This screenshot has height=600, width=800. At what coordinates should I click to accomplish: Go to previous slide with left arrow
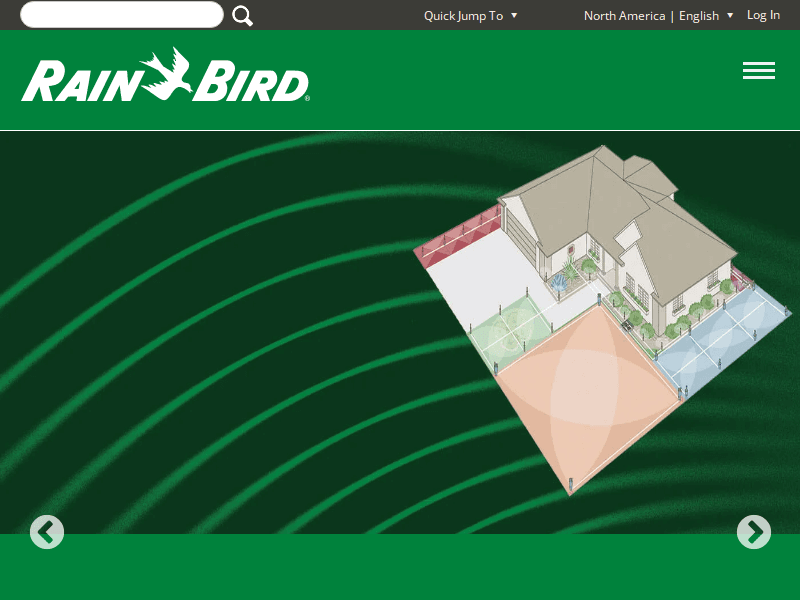coord(47,532)
